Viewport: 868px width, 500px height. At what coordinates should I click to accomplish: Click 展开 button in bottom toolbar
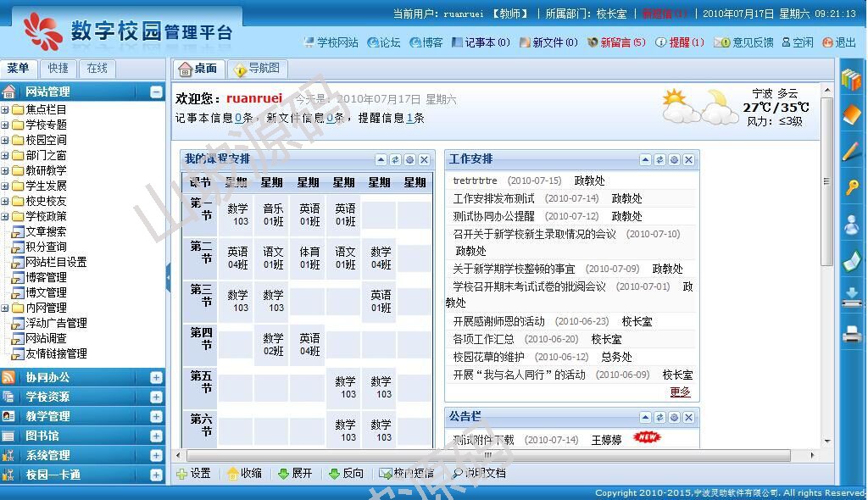[295, 474]
